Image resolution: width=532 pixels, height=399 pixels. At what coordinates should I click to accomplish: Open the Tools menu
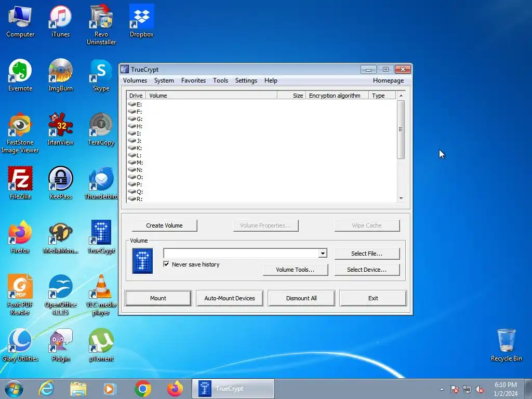point(220,81)
